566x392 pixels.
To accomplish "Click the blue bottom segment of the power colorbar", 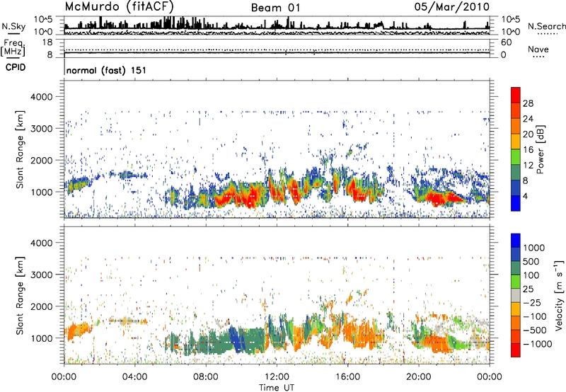I will (516, 203).
